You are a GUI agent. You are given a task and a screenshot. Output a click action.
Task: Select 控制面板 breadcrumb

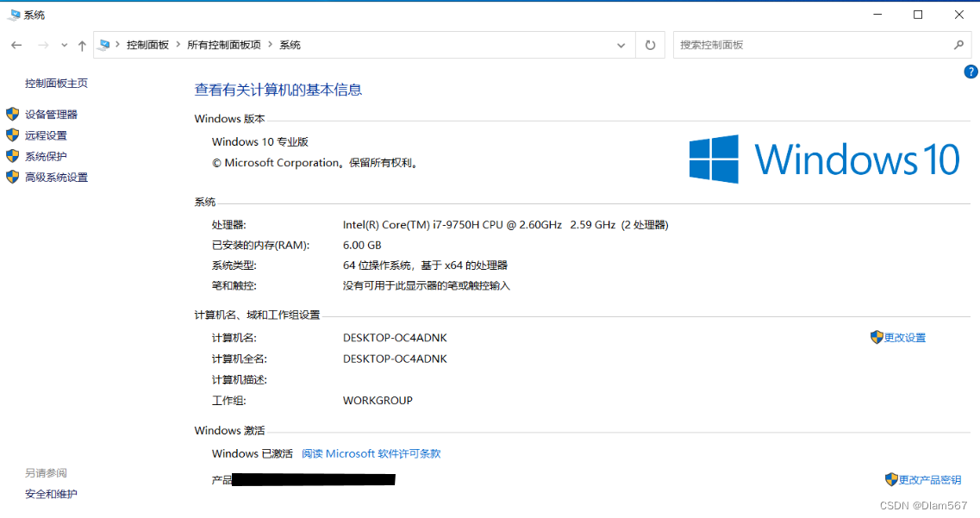click(147, 45)
